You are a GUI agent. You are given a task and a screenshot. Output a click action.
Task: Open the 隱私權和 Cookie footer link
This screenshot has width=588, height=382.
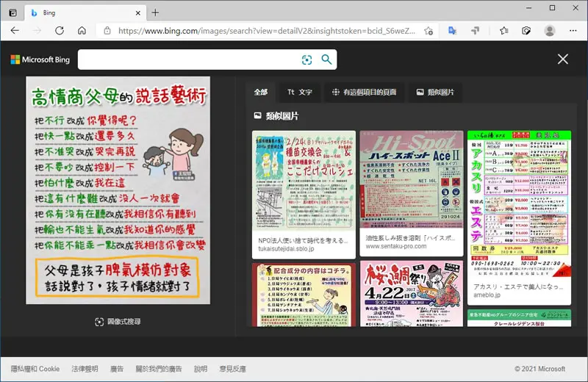pos(35,369)
